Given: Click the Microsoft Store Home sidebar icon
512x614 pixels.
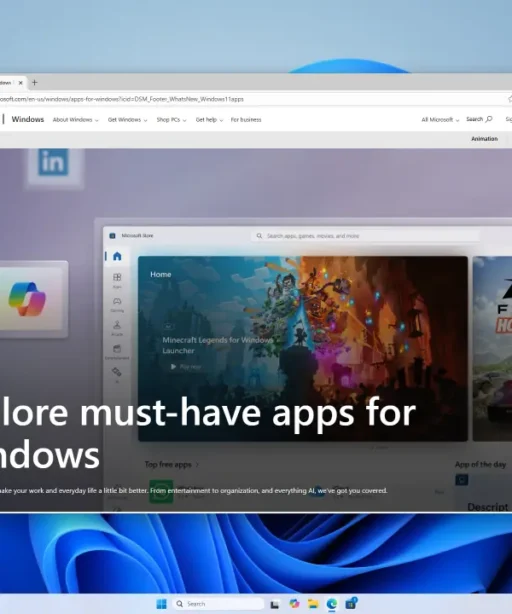Looking at the screenshot, I should pos(117,256).
